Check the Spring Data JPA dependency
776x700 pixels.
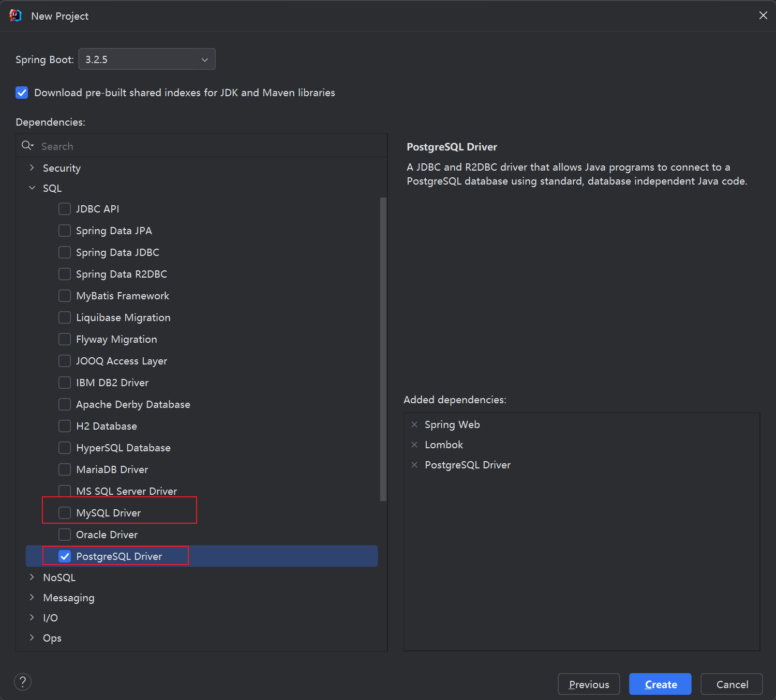coord(65,231)
